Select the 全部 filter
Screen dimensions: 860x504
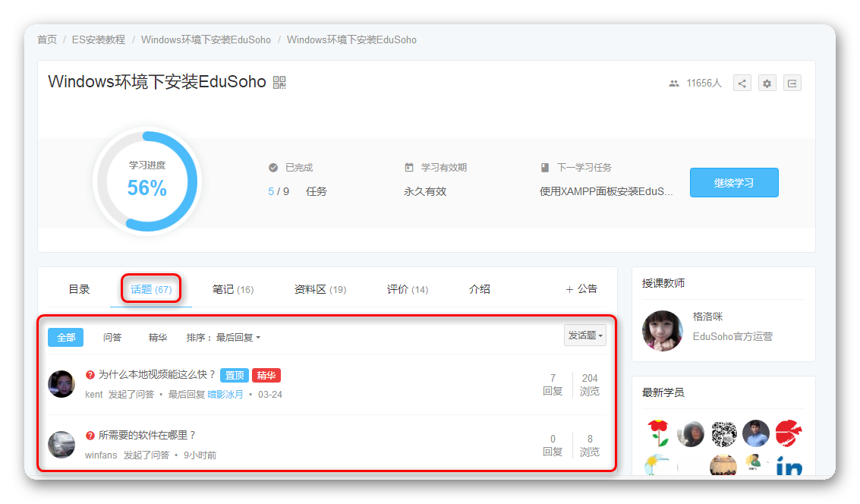pos(66,337)
